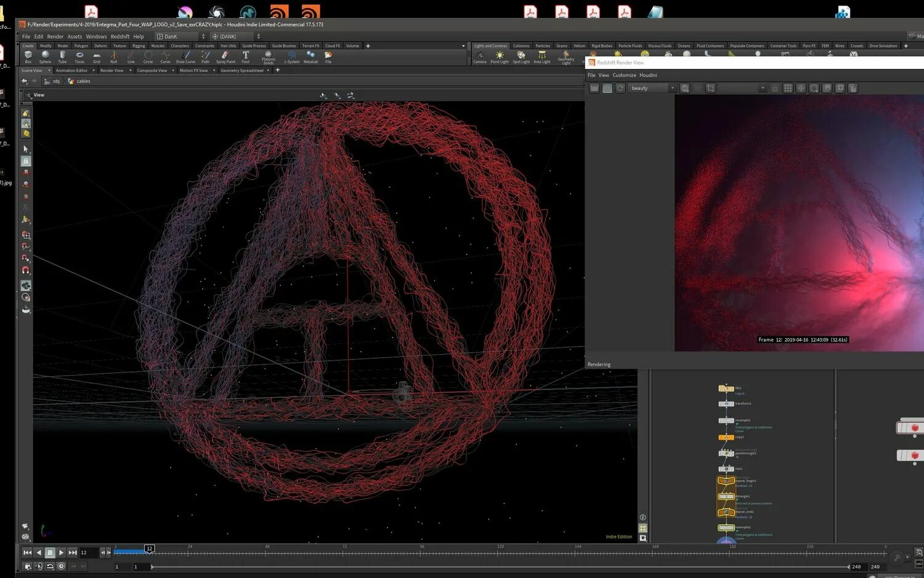Image resolution: width=924 pixels, height=578 pixels.
Task: Select the Circle shelf tool
Action: point(148,57)
